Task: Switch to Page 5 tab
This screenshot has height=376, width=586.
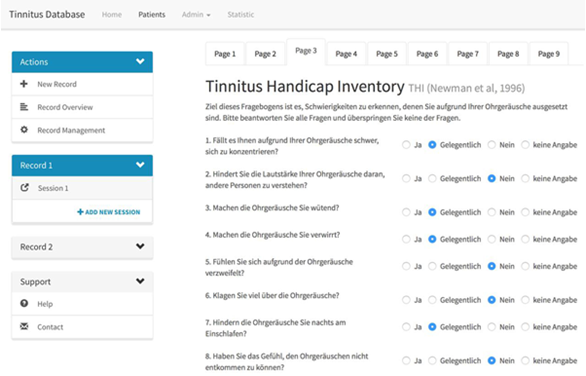Action: click(x=387, y=54)
